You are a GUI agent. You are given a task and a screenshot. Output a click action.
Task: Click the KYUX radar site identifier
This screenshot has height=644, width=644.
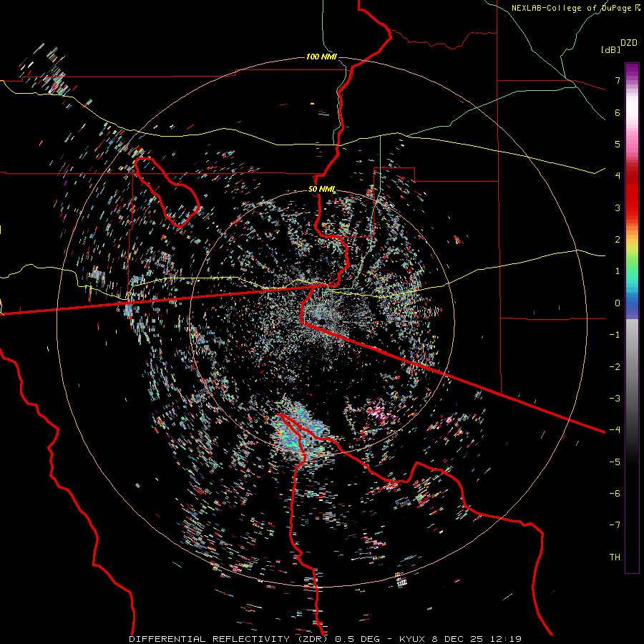point(414,639)
